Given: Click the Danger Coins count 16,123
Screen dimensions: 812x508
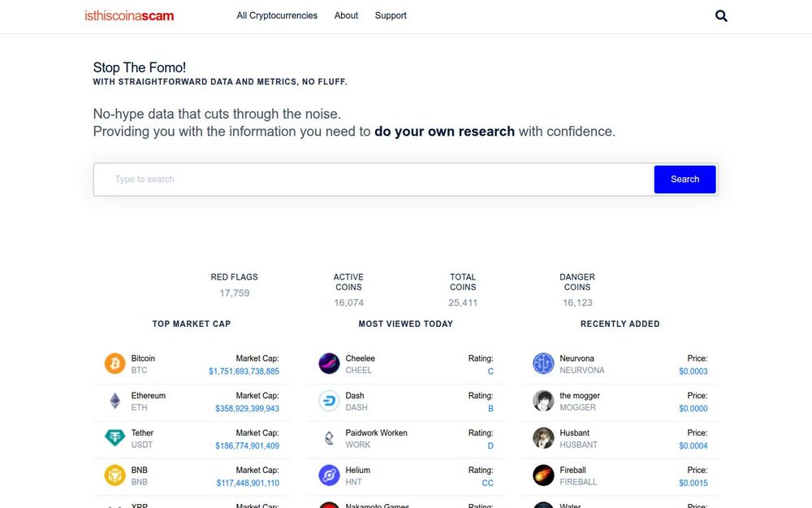Looking at the screenshot, I should [577, 302].
